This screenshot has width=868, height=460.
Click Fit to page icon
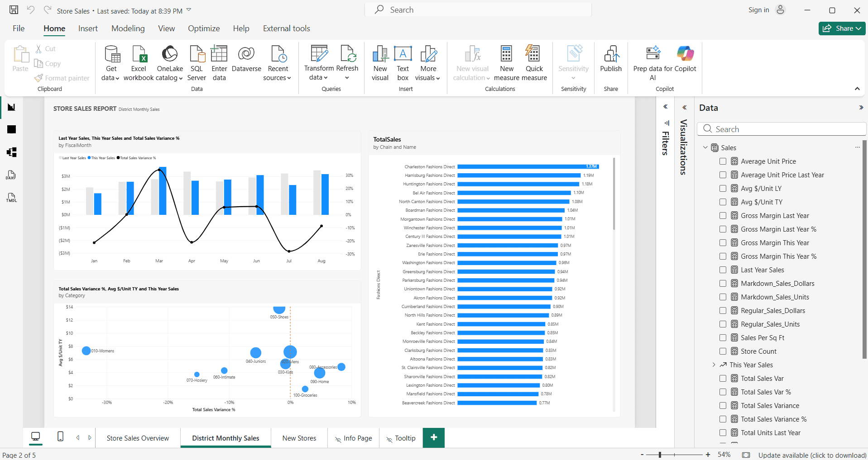746,455
